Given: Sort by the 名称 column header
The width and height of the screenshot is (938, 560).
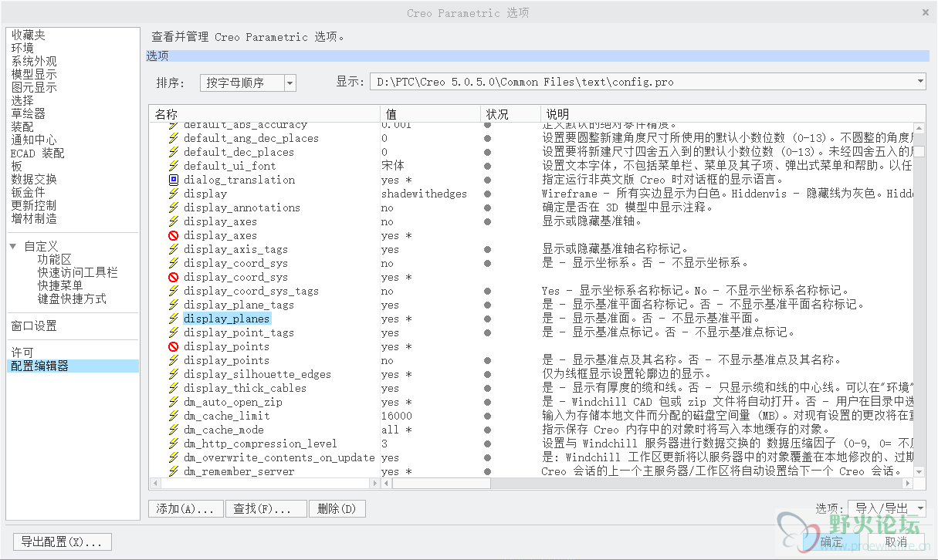Looking at the screenshot, I should tap(264, 114).
